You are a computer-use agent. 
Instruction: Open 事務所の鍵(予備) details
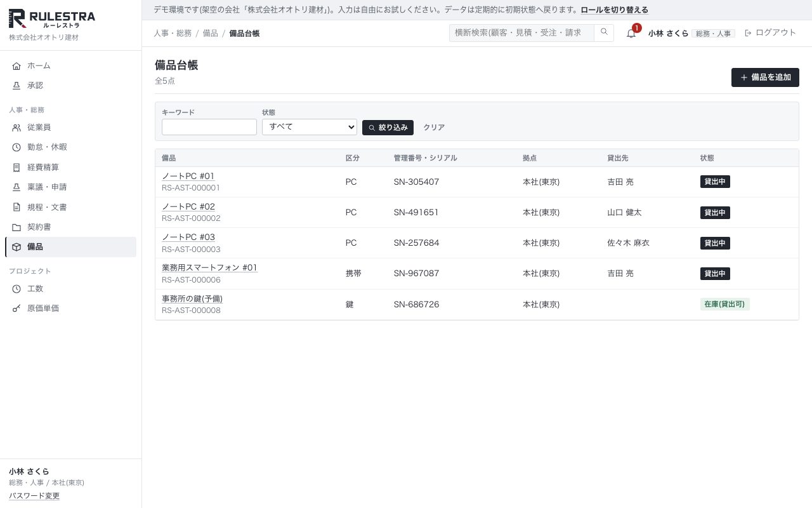192,298
